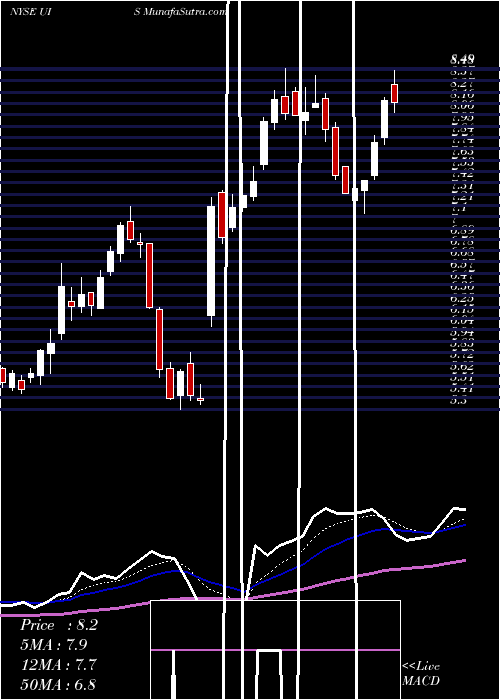Click the 5.3 bottom price axis label
The height and width of the screenshot is (700, 500).
click(x=458, y=400)
